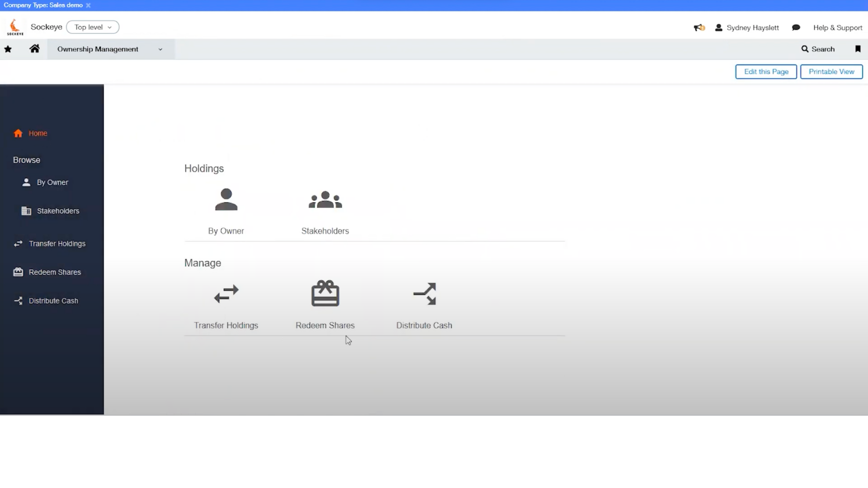Select the Redeem Shares gift icon
868x488 pixels.
(x=325, y=293)
